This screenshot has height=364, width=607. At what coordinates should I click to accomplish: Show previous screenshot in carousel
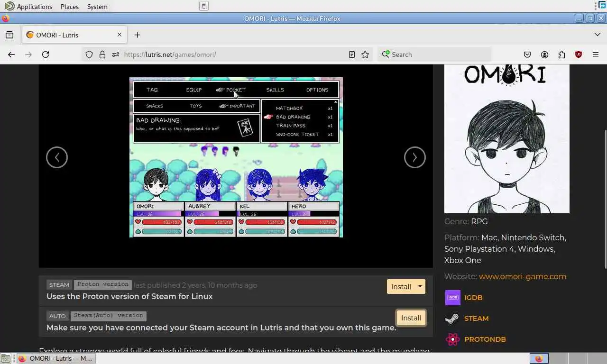(57, 157)
